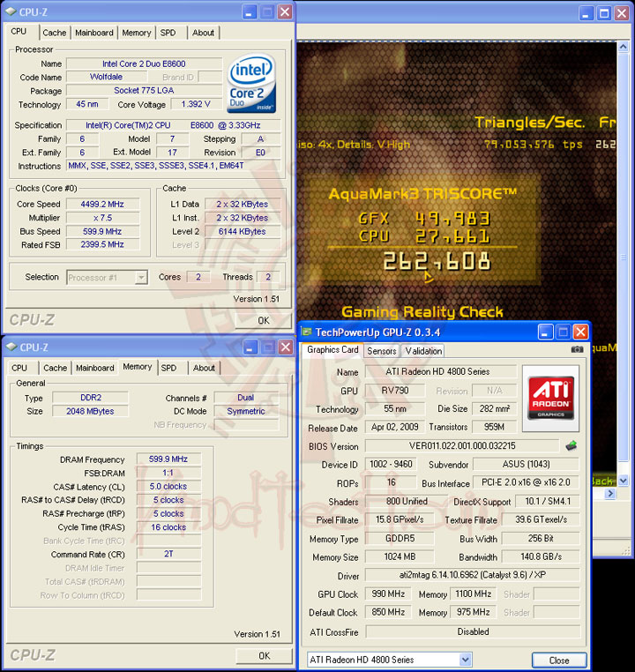Click the Core Voltage value 1.392 V

pyautogui.click(x=196, y=104)
